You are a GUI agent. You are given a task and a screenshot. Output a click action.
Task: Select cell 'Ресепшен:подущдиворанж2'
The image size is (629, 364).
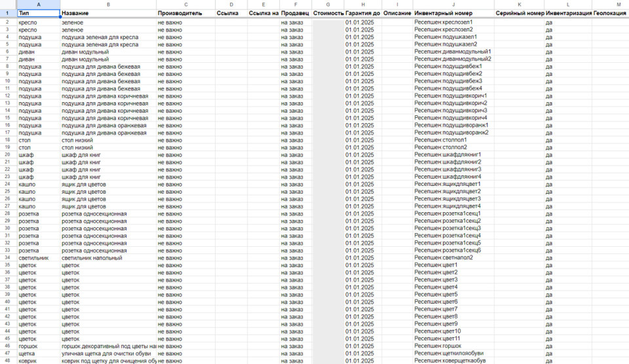(453, 133)
